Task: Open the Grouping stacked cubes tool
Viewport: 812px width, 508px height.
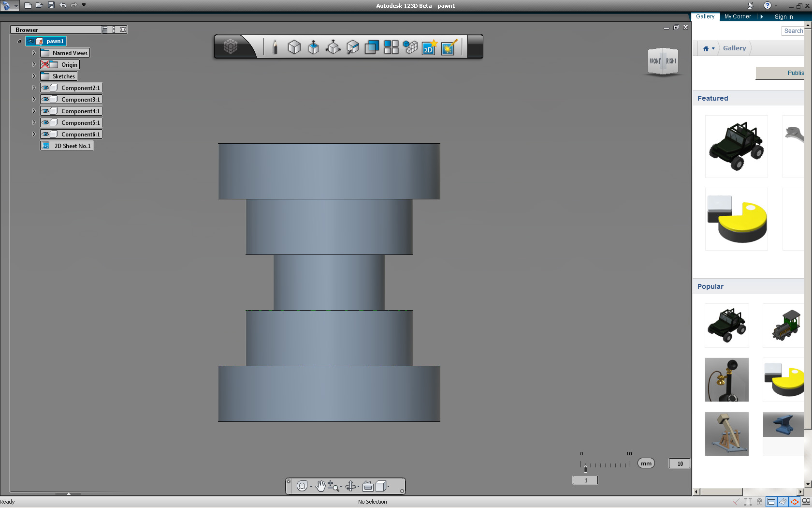Action: tap(410, 47)
